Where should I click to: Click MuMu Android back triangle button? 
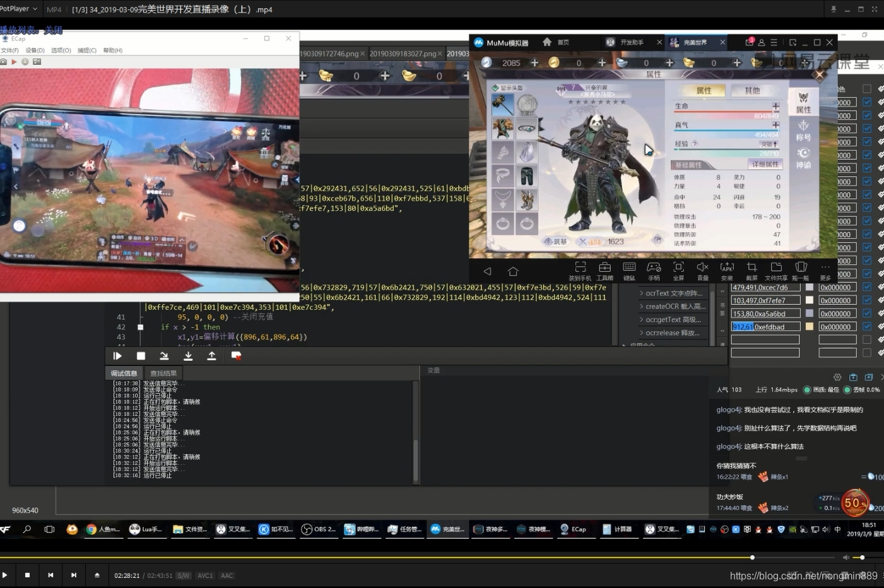click(487, 271)
